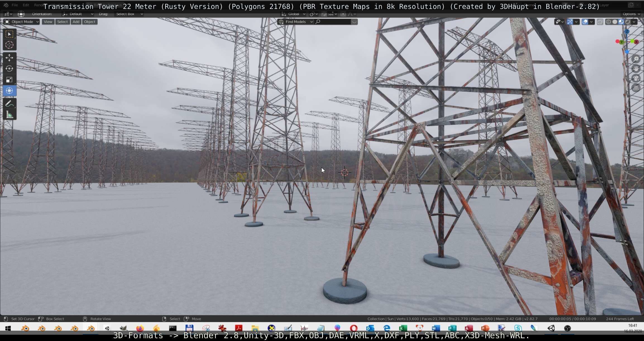Switch to material preview shading
The height and width of the screenshot is (341, 644).
(x=621, y=22)
